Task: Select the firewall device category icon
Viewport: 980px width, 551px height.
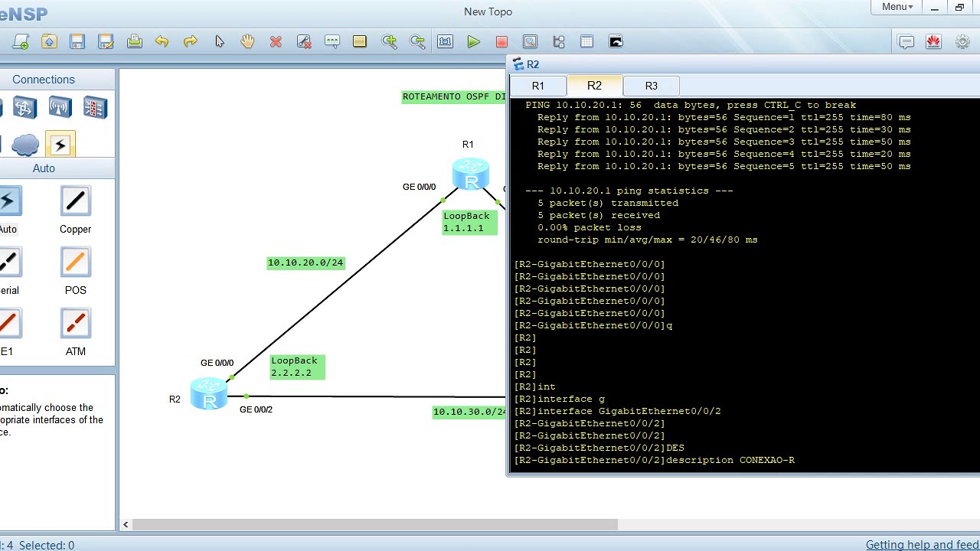Action: [95, 108]
